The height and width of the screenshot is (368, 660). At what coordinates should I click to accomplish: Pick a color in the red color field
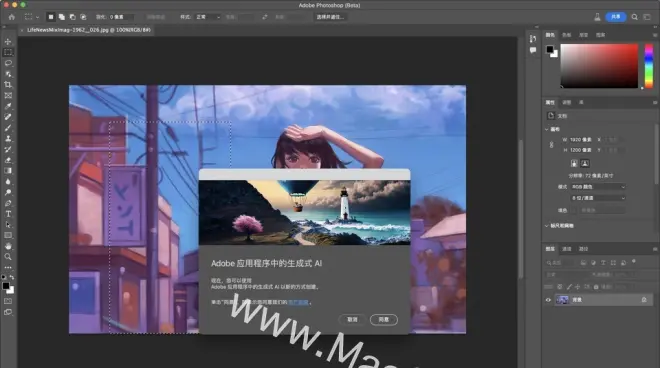599,66
